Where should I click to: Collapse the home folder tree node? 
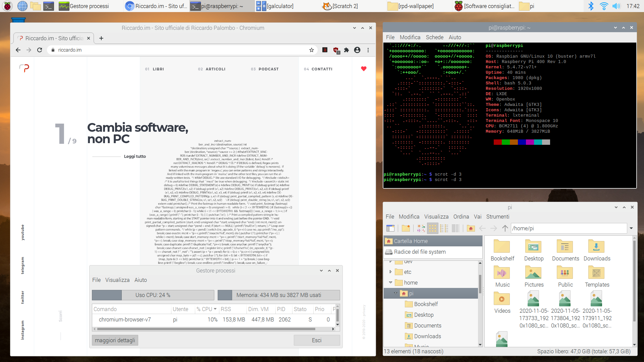pyautogui.click(x=390, y=283)
